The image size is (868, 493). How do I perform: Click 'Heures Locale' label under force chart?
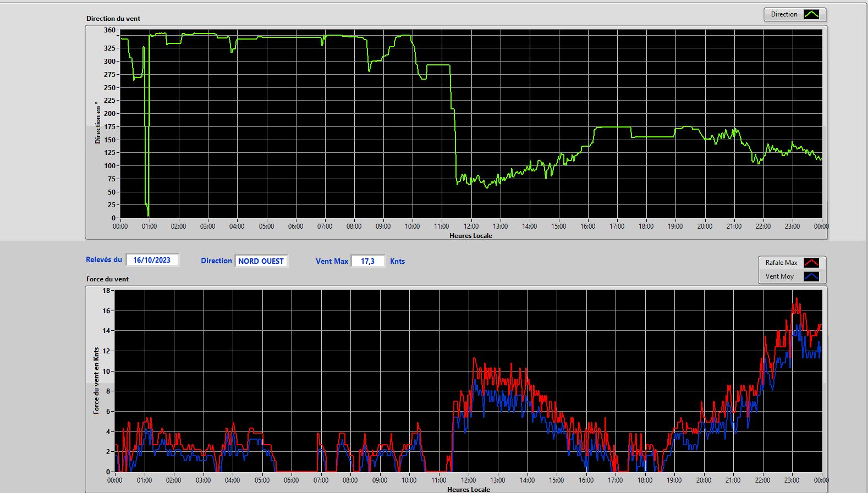click(x=469, y=489)
